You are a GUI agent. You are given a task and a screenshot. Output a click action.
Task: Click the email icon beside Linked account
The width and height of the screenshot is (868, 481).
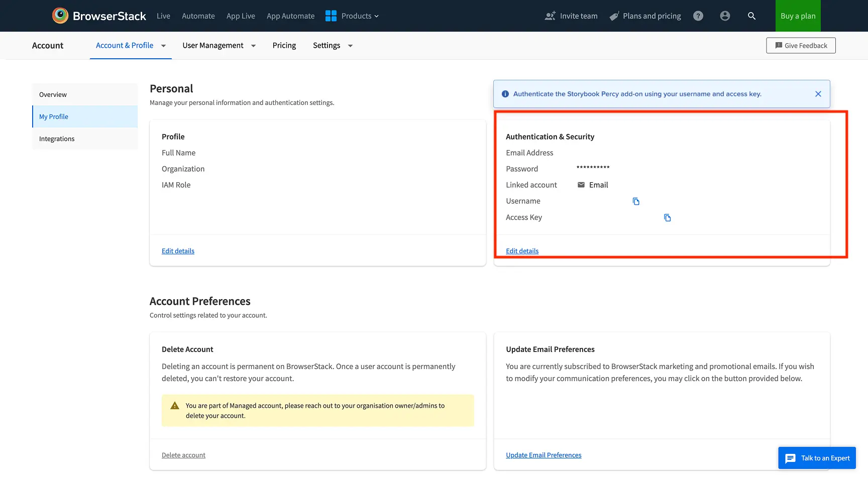(x=580, y=185)
